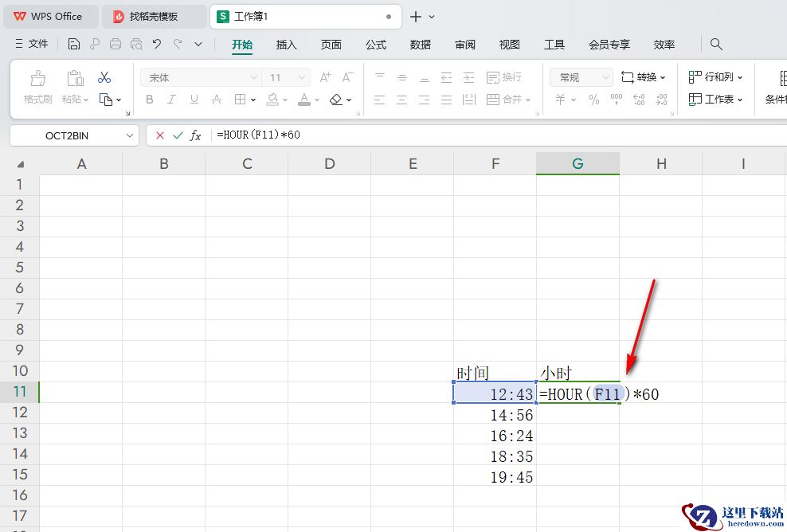Open Print Preview icon
The image size is (787, 532).
[x=136, y=44]
